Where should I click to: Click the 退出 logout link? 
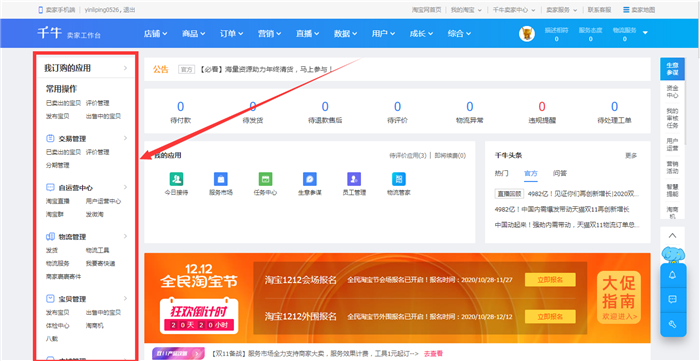pyautogui.click(x=129, y=9)
